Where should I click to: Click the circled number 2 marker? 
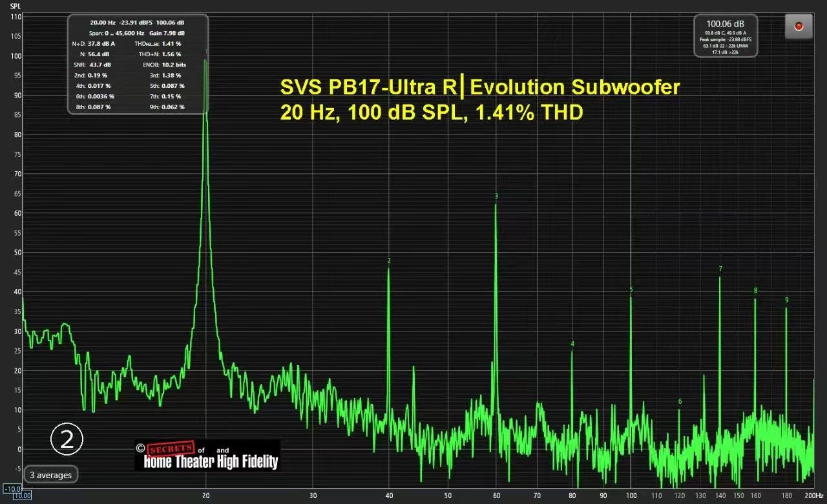tap(67, 439)
